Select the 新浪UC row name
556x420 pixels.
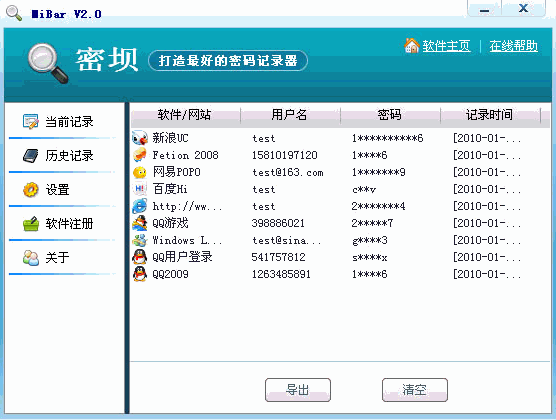coord(171,138)
